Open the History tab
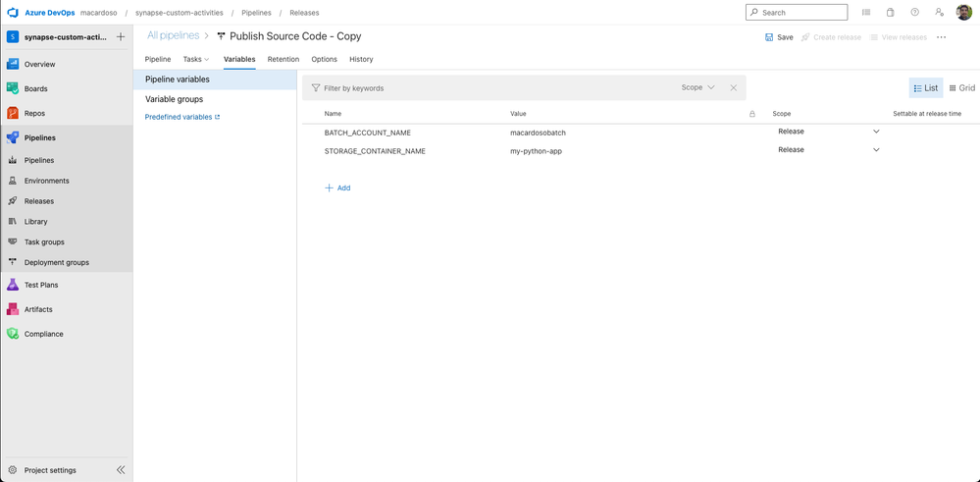The height and width of the screenshot is (482, 980). click(x=361, y=59)
